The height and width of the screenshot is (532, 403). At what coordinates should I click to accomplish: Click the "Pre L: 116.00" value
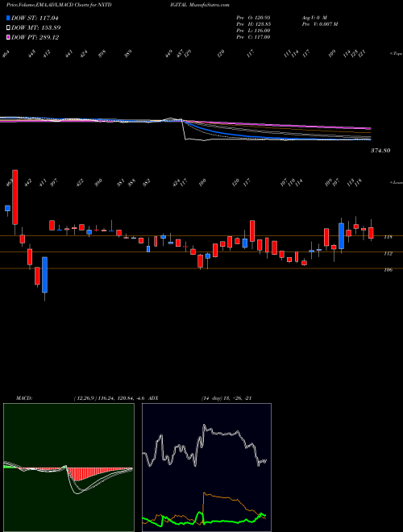click(x=253, y=31)
